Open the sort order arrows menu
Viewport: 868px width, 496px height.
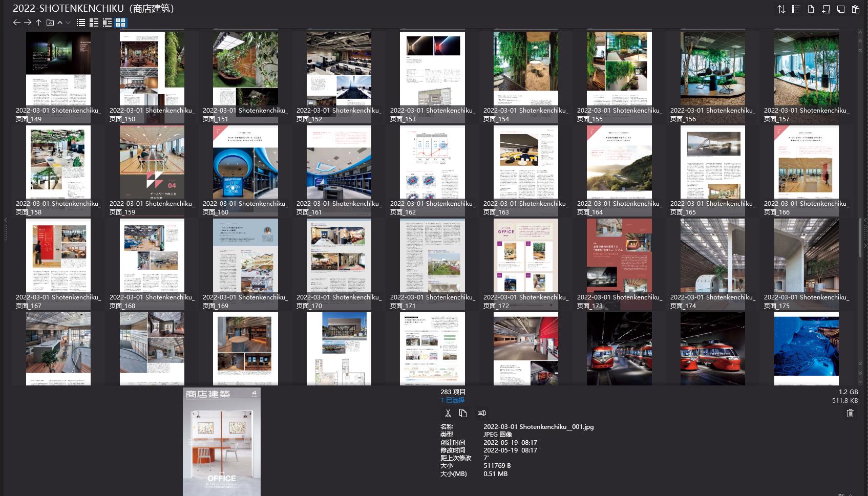point(781,9)
